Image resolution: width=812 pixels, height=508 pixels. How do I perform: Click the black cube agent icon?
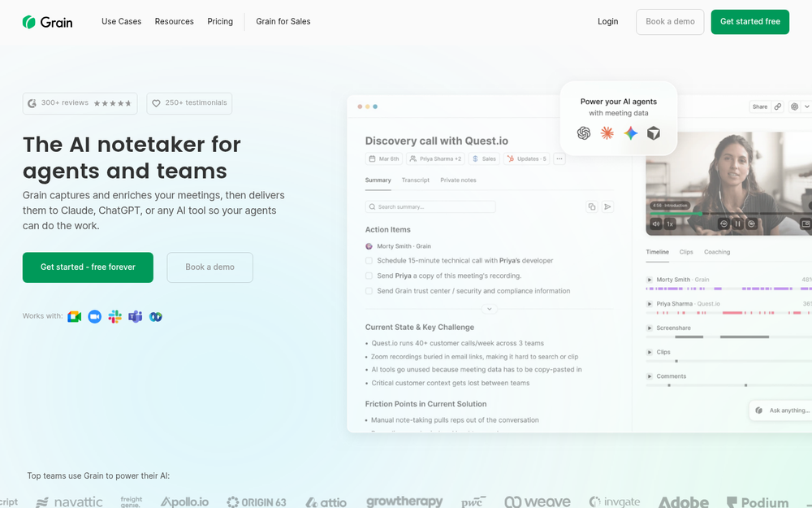click(654, 133)
